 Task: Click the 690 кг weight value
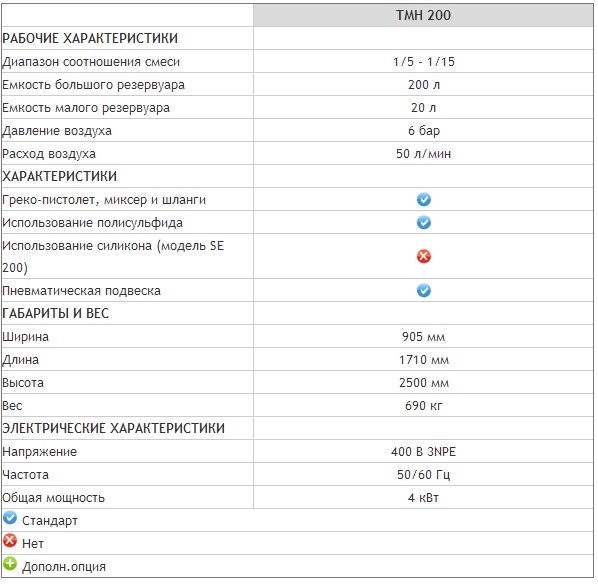coord(424,406)
